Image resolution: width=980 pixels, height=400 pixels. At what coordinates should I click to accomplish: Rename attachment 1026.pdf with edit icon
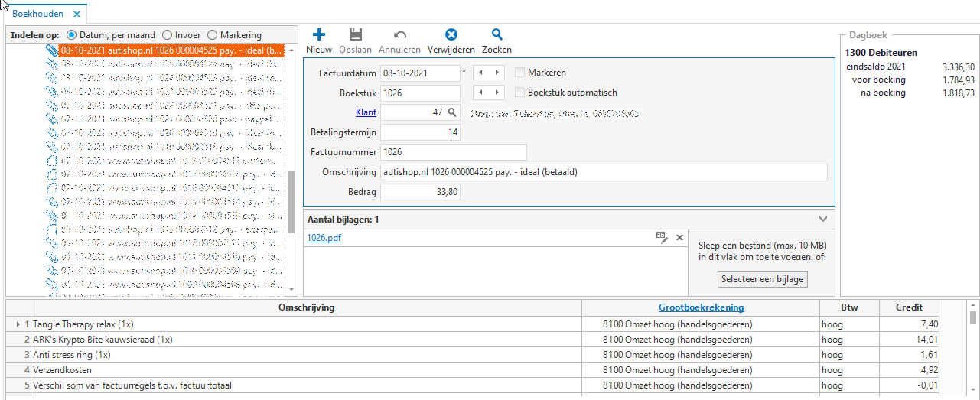pyautogui.click(x=662, y=238)
